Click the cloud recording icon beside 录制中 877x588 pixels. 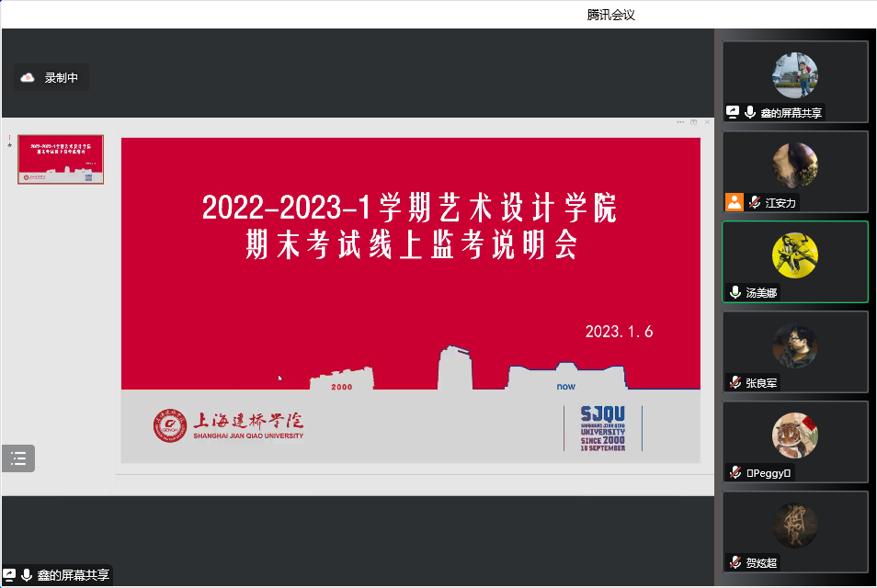tap(28, 78)
